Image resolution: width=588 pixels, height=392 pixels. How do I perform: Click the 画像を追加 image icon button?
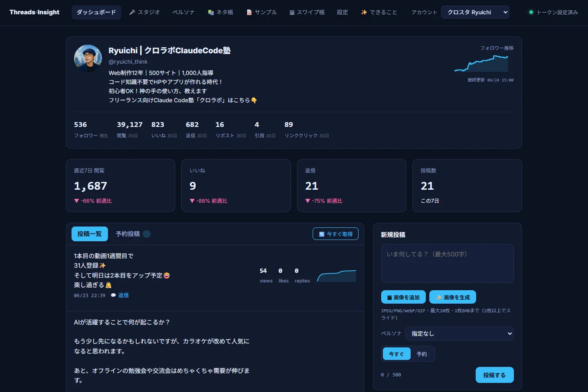point(403,297)
